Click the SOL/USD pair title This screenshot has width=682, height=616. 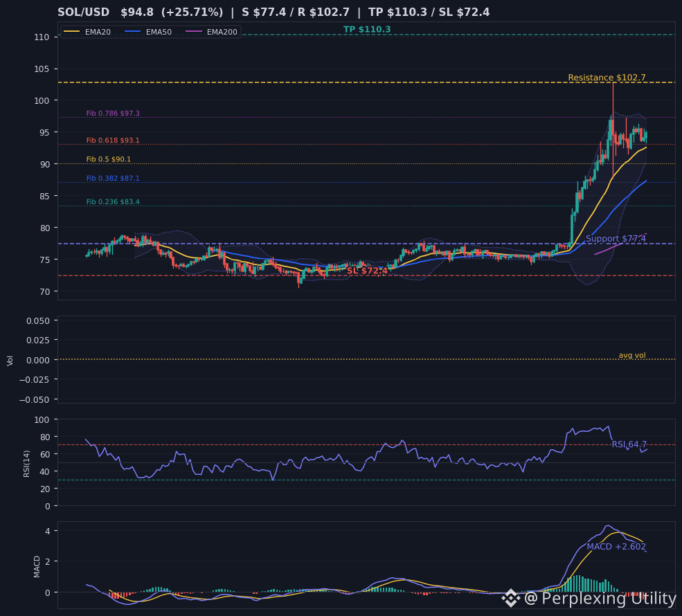(x=84, y=12)
